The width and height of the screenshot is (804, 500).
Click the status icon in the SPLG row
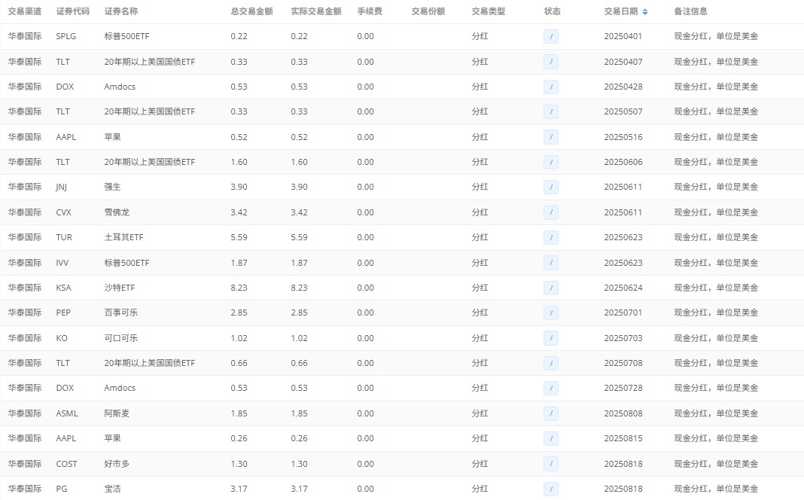tap(551, 36)
